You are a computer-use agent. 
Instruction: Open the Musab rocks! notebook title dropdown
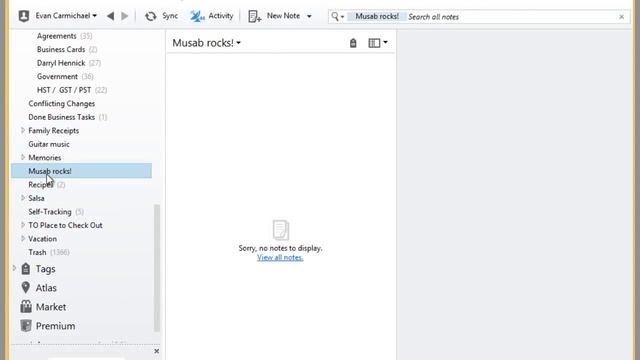click(207, 43)
